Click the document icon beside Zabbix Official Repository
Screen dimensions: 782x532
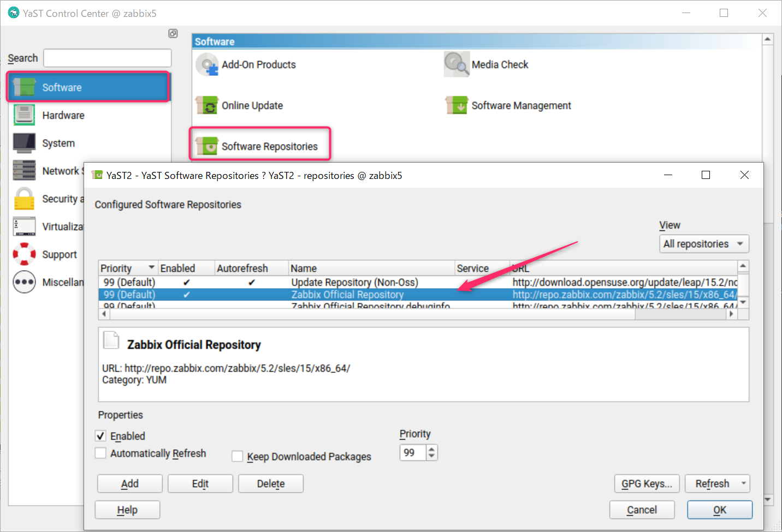tap(111, 340)
